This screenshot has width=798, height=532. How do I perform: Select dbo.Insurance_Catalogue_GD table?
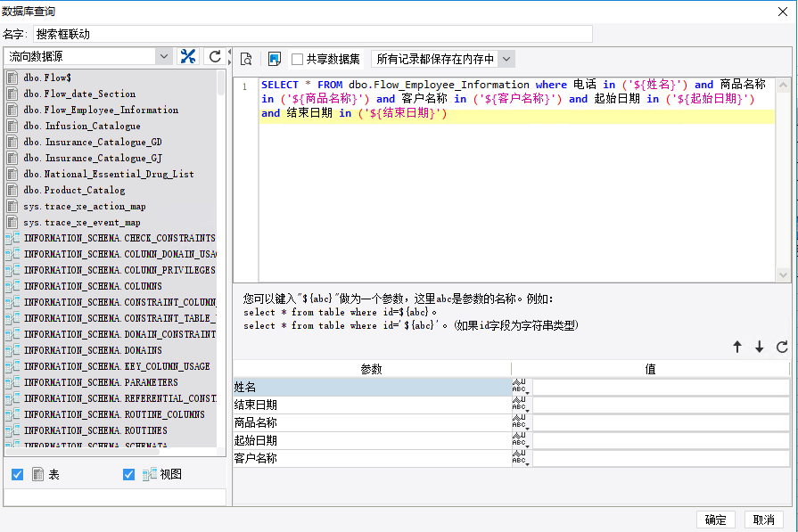pos(93,142)
